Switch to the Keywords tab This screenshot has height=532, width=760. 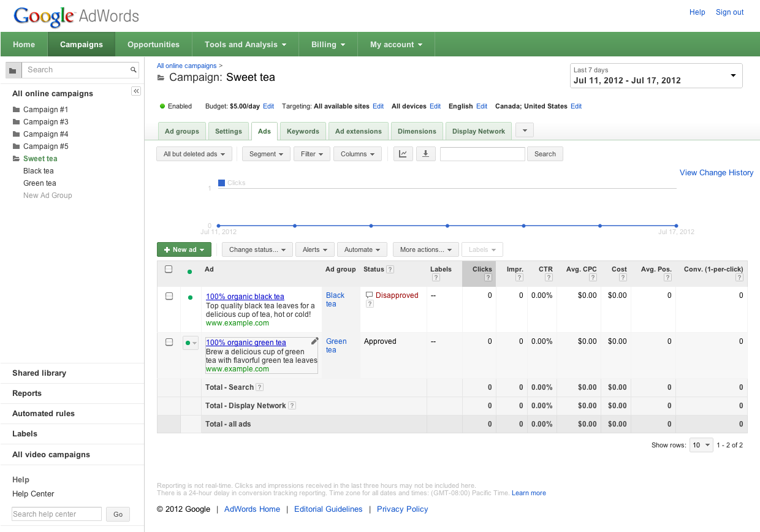pos(303,131)
